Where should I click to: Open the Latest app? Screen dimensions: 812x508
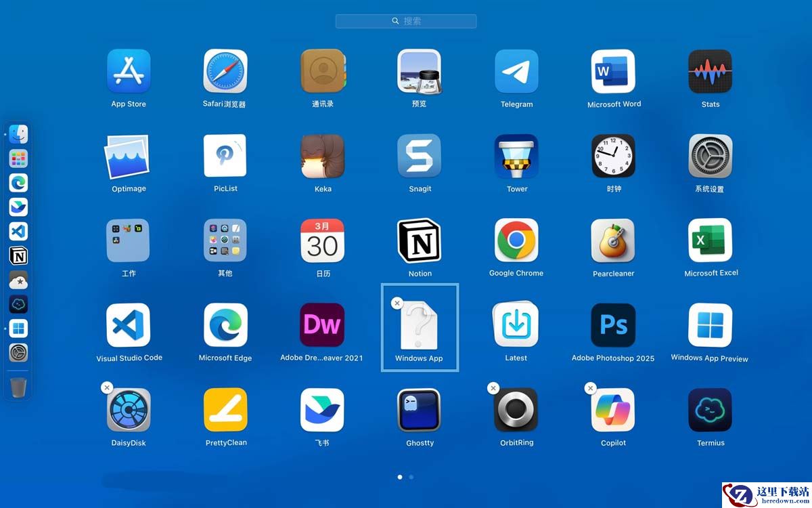click(516, 325)
